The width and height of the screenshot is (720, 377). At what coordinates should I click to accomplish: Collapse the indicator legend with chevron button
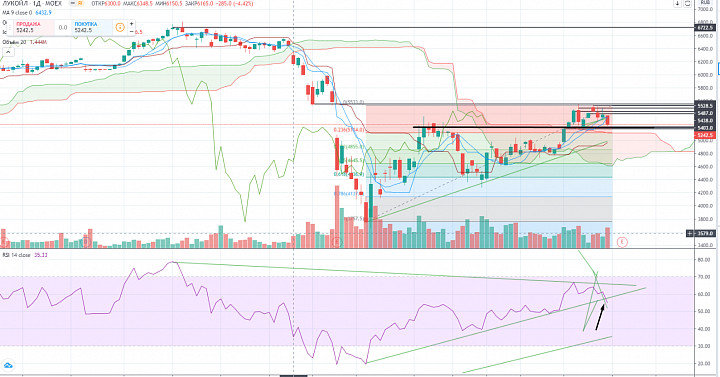(x=7, y=52)
